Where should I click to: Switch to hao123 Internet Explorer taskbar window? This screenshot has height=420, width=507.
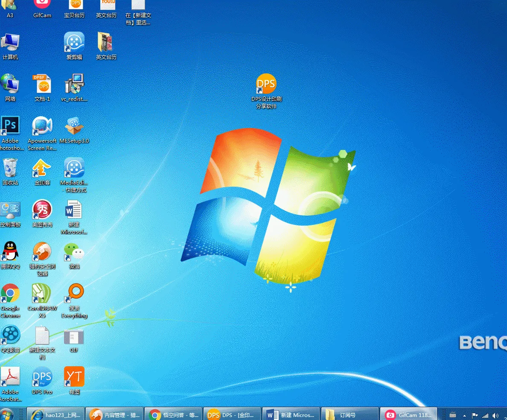click(55, 414)
